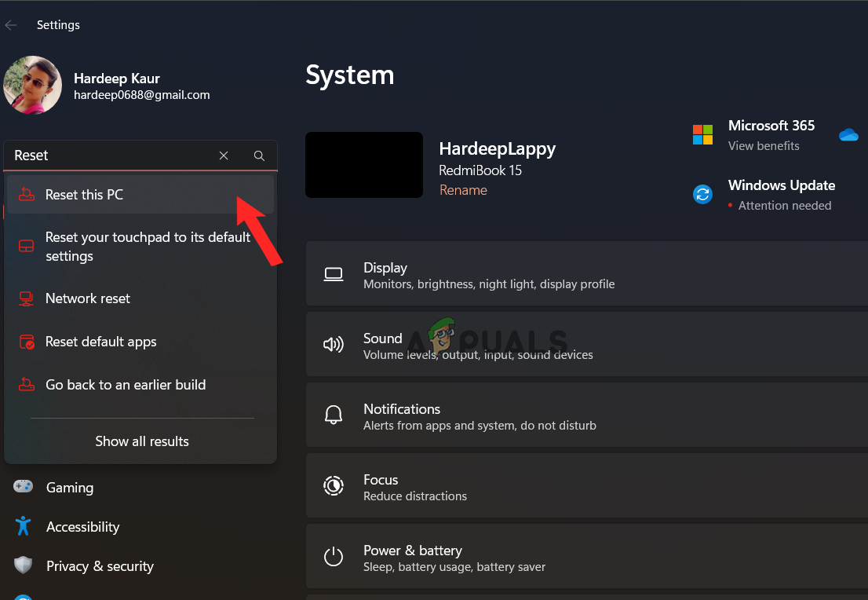Click Show all results
Viewport: 868px width, 600px height.
pos(142,441)
